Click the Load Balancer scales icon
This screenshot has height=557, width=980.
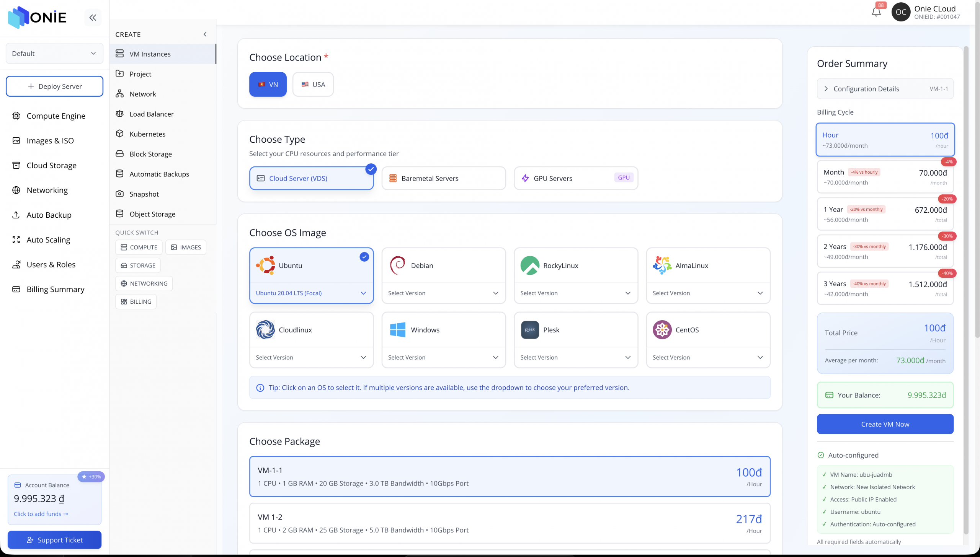pos(119,114)
